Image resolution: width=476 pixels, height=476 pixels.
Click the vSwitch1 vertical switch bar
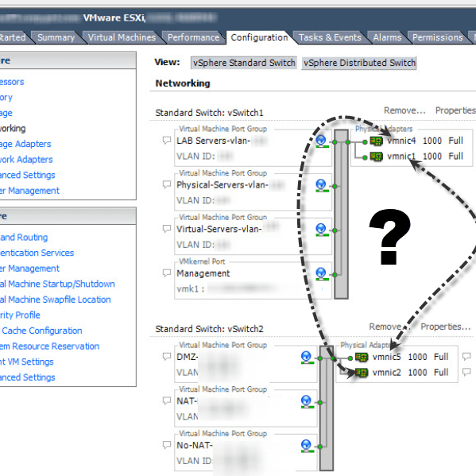(x=341, y=215)
